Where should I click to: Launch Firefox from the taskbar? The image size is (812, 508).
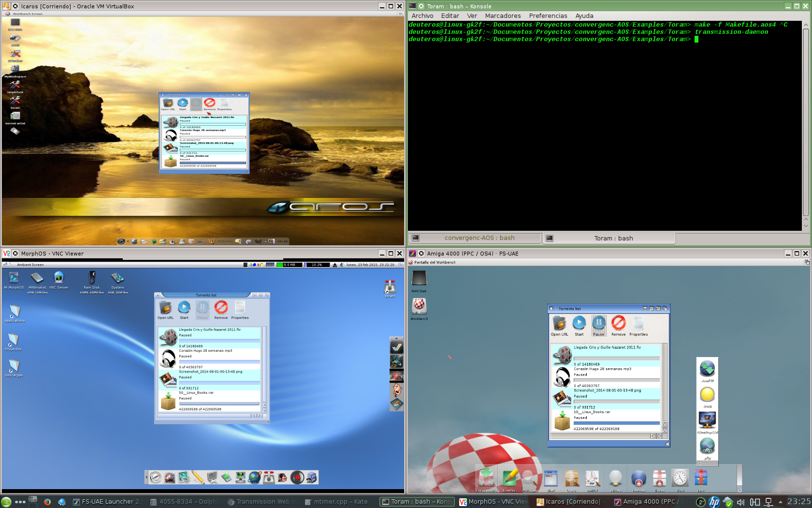47,502
